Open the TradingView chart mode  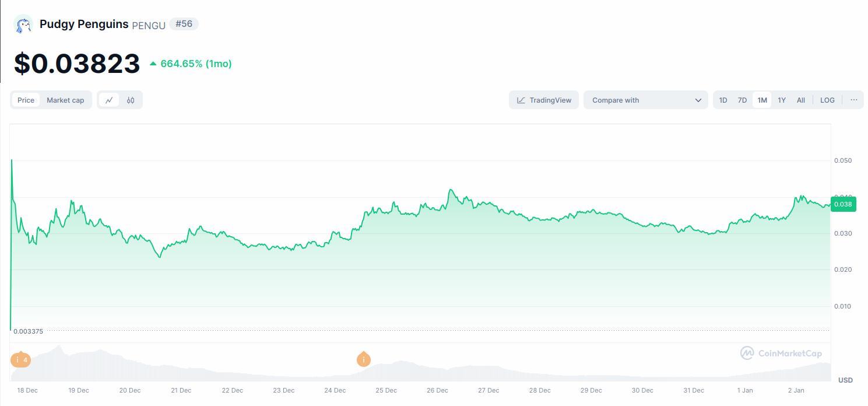[x=543, y=100]
